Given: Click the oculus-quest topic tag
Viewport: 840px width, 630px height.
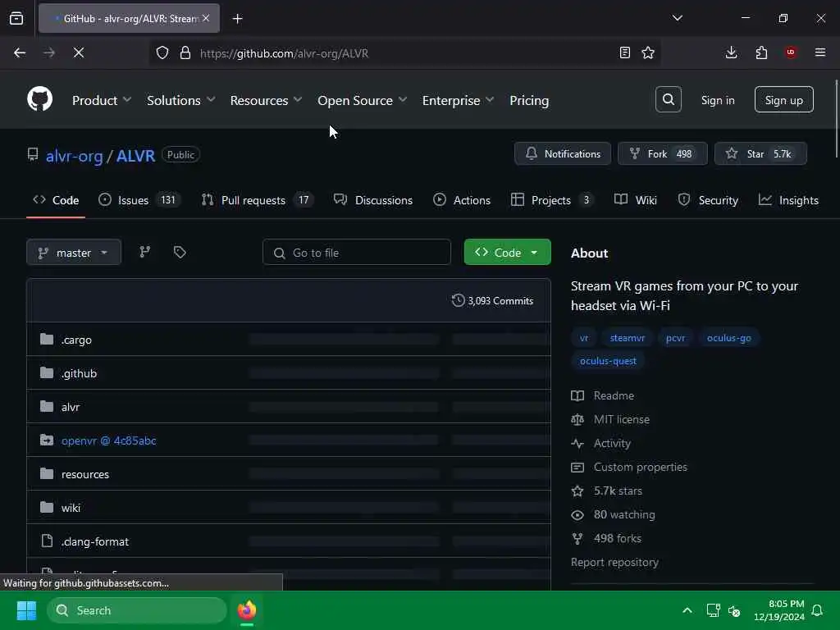Looking at the screenshot, I should (x=608, y=361).
